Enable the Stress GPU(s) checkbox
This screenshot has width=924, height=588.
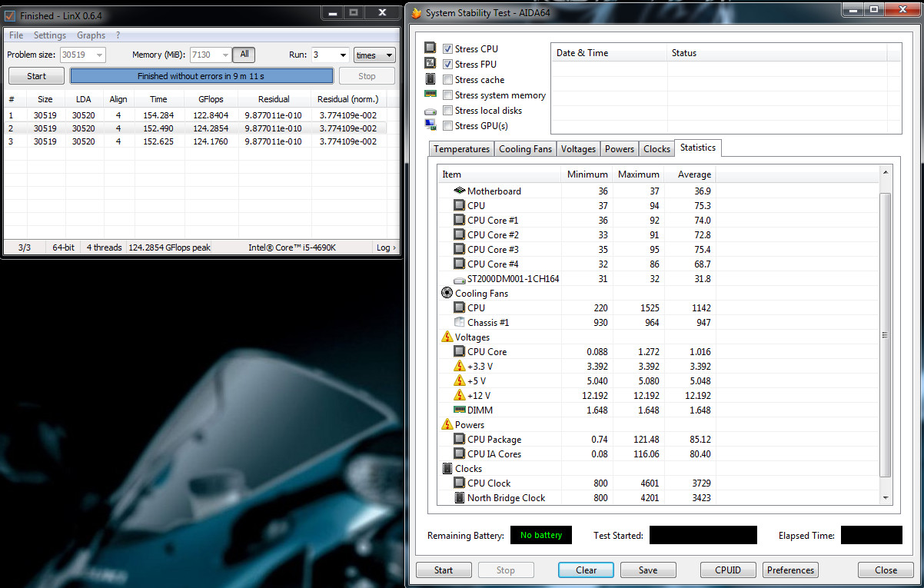coord(447,125)
